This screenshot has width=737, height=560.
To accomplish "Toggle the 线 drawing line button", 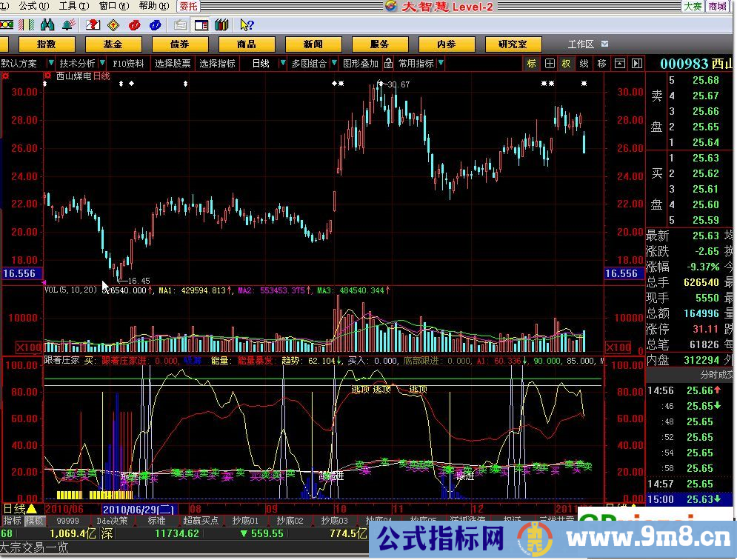I will [584, 64].
